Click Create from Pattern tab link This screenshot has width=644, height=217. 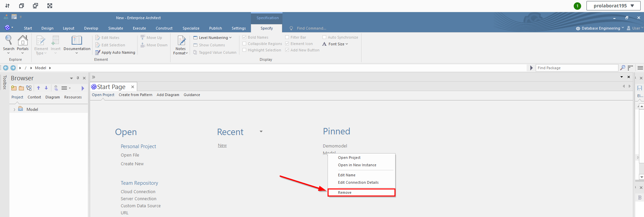tap(135, 95)
